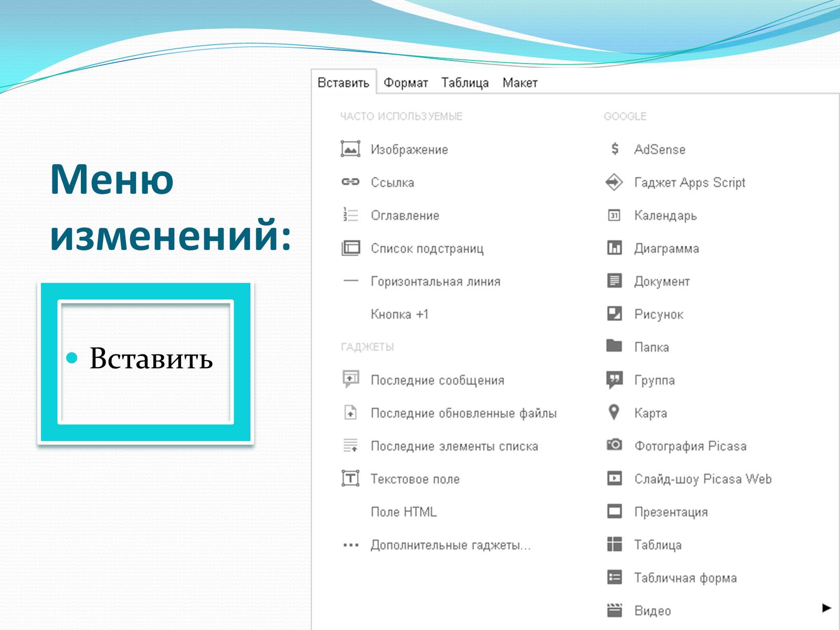The width and height of the screenshot is (840, 630).
Task: Click the Календарь calendar icon
Action: pos(614,215)
